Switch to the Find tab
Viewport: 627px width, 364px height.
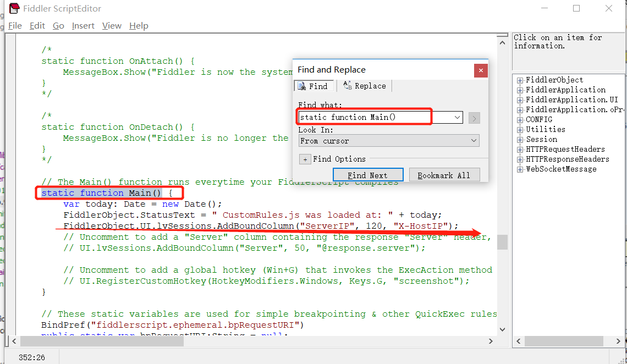[313, 86]
